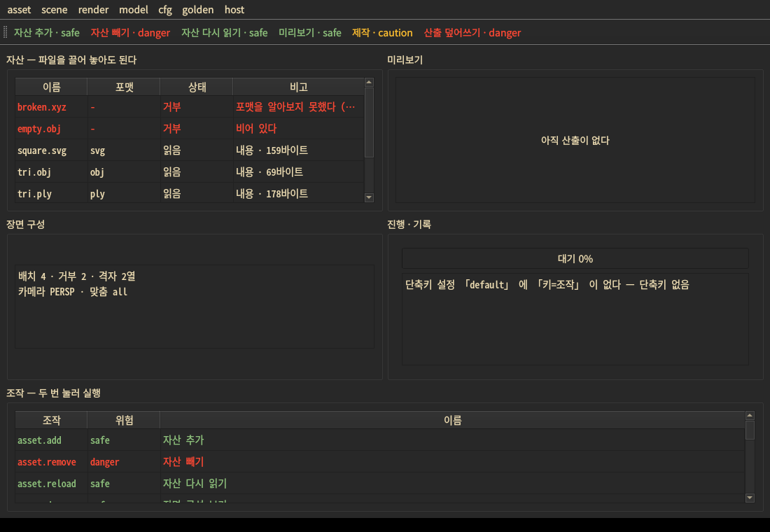This screenshot has width=770, height=532.
Task: Click the 내용 · 178바이트 cell
Action: coord(299,193)
